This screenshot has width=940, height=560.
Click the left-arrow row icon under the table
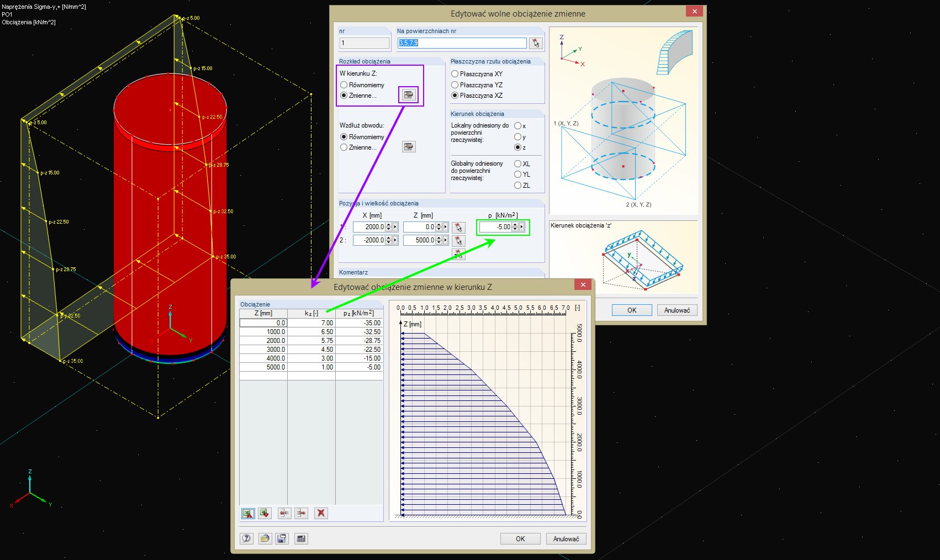(284, 513)
